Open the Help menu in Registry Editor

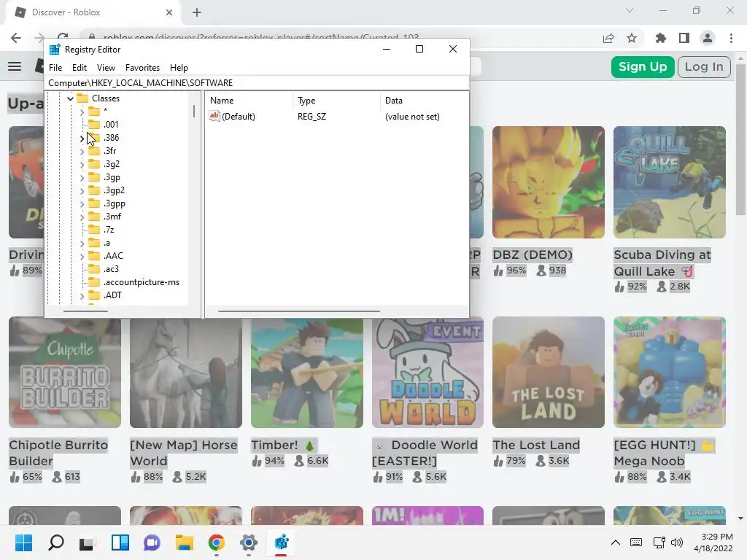(x=179, y=68)
